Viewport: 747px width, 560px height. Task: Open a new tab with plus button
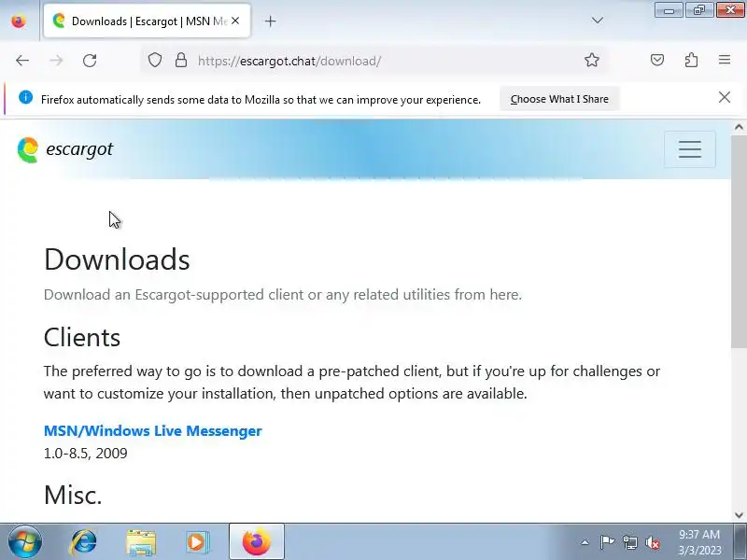(270, 21)
